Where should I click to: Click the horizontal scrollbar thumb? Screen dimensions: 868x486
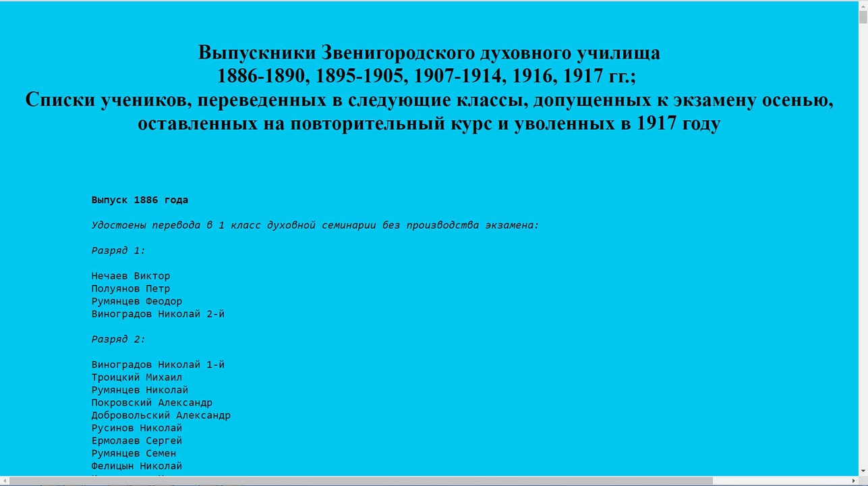pyautogui.click(x=361, y=481)
